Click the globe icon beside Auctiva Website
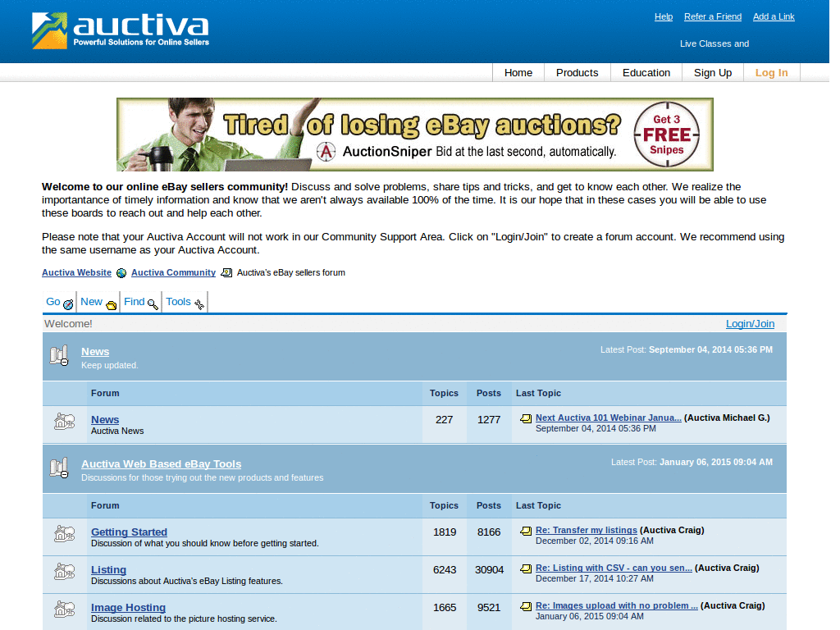The image size is (840, 630). coord(121,272)
